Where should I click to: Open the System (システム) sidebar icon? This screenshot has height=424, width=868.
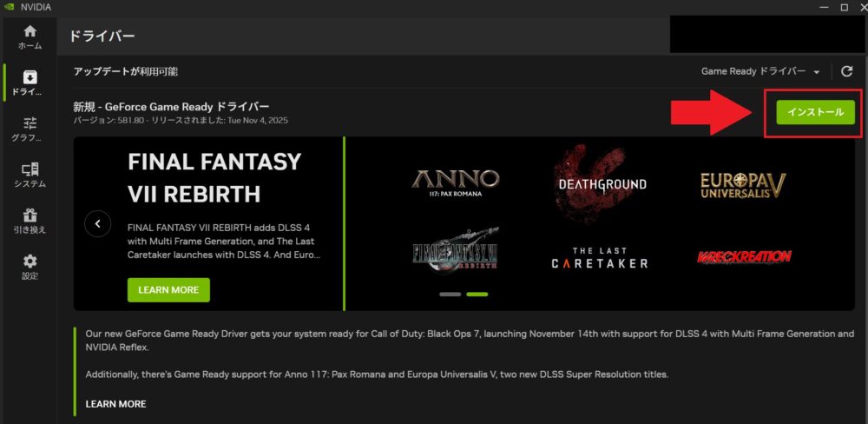[x=30, y=176]
